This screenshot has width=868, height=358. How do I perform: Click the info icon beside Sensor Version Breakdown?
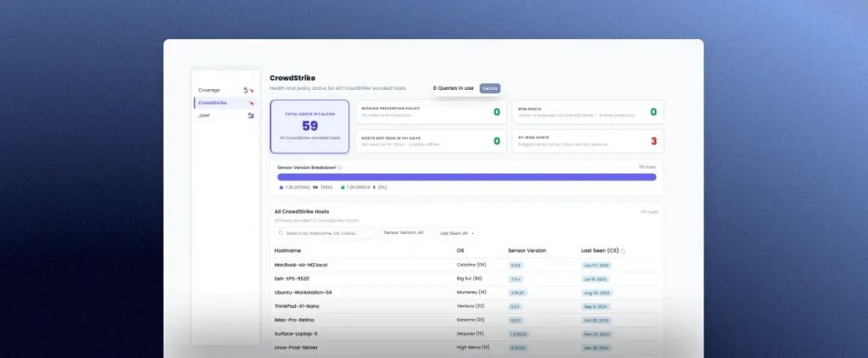340,167
